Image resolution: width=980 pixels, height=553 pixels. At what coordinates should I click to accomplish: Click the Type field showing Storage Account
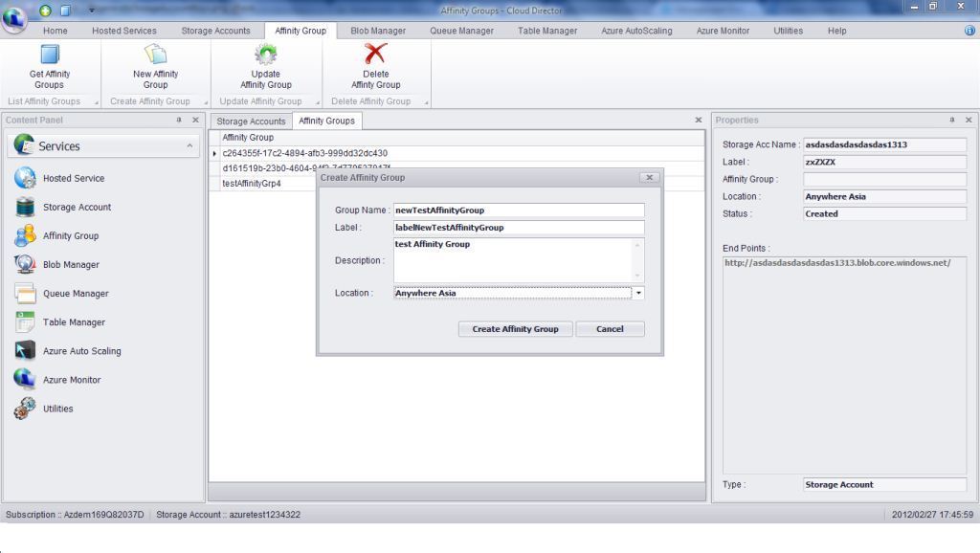[884, 484]
